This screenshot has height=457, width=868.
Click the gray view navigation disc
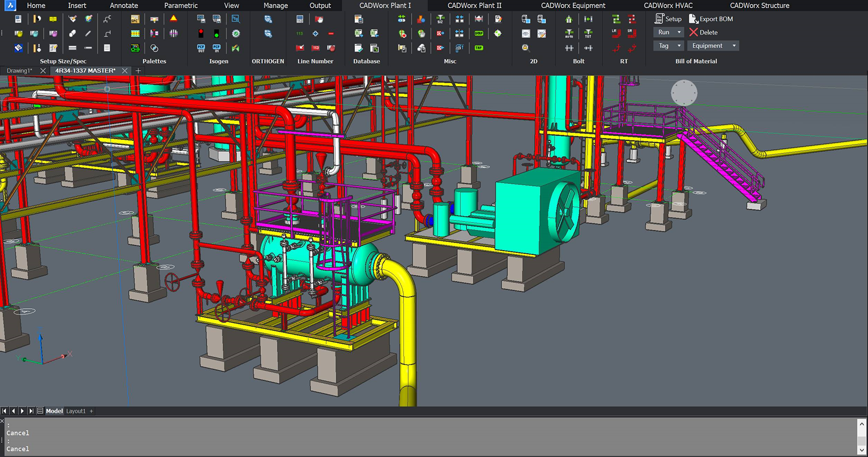tap(684, 93)
